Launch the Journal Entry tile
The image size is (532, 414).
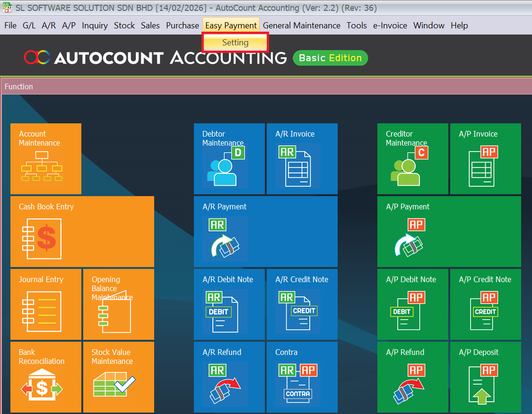[46, 304]
